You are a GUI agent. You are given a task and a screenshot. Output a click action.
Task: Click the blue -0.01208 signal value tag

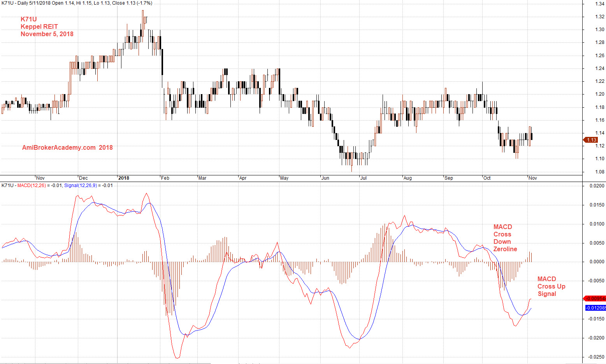595,308
